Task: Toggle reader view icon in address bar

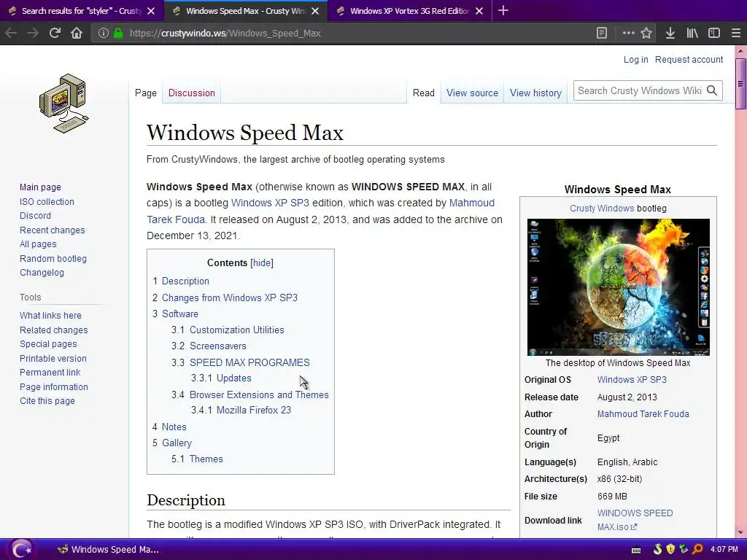Action: tap(602, 33)
